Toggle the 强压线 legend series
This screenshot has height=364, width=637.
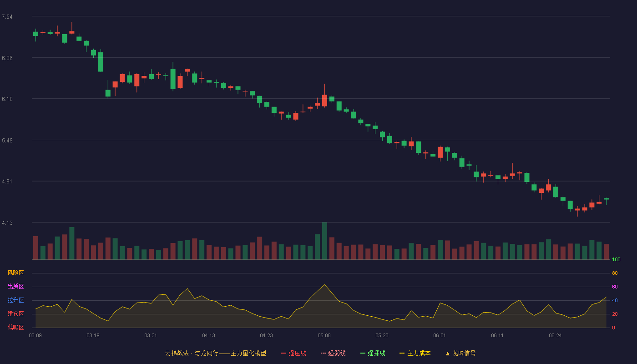[x=293, y=353]
